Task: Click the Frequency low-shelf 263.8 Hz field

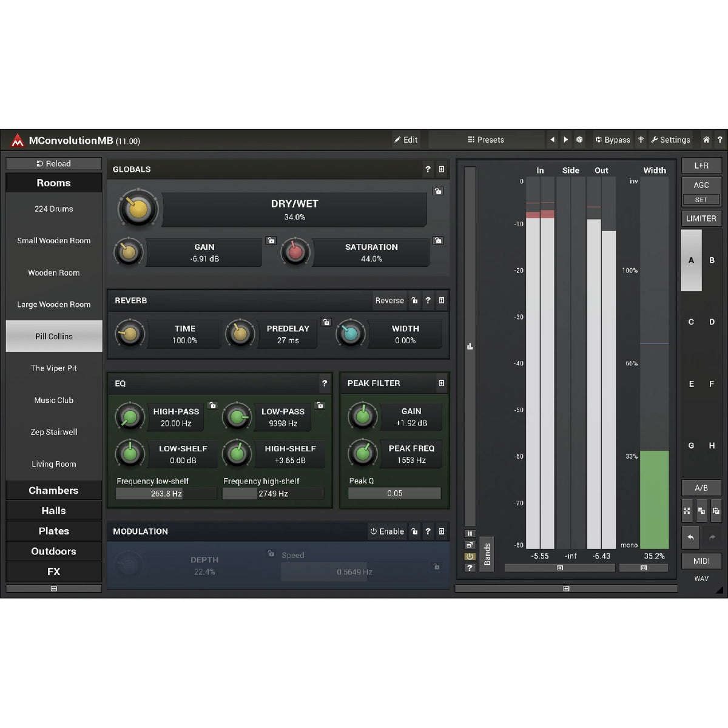Action: pyautogui.click(x=166, y=494)
